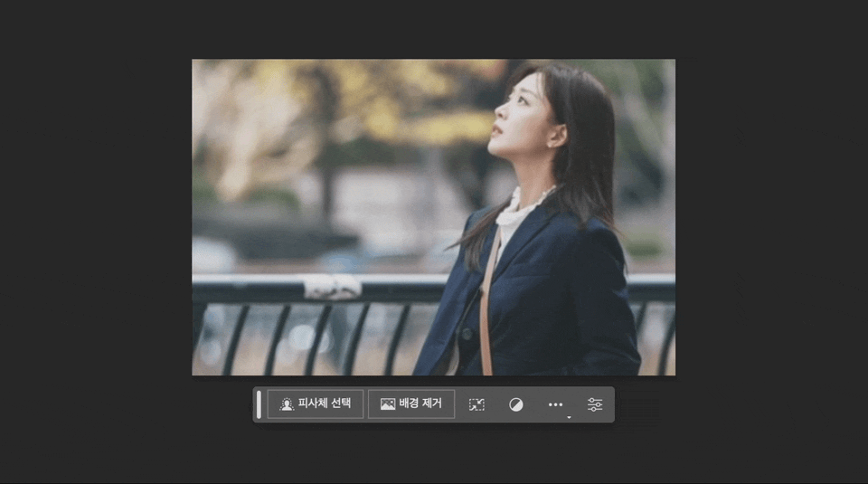Open the taskbar properties sliders icon
This screenshot has height=484, width=868.
595,404
